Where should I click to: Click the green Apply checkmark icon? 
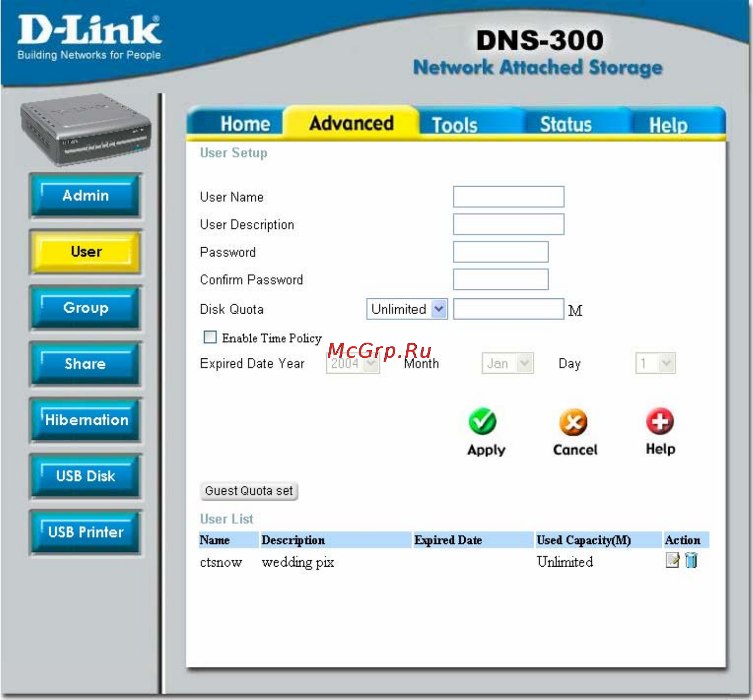click(482, 421)
